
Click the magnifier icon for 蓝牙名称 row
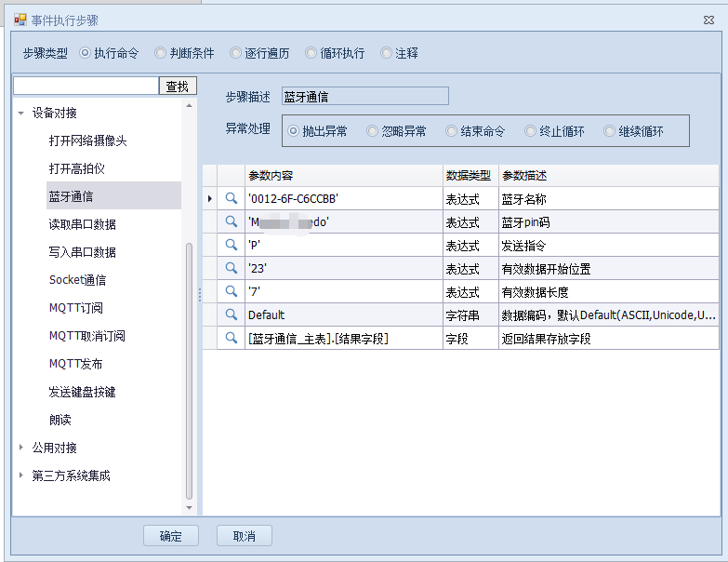[231, 198]
